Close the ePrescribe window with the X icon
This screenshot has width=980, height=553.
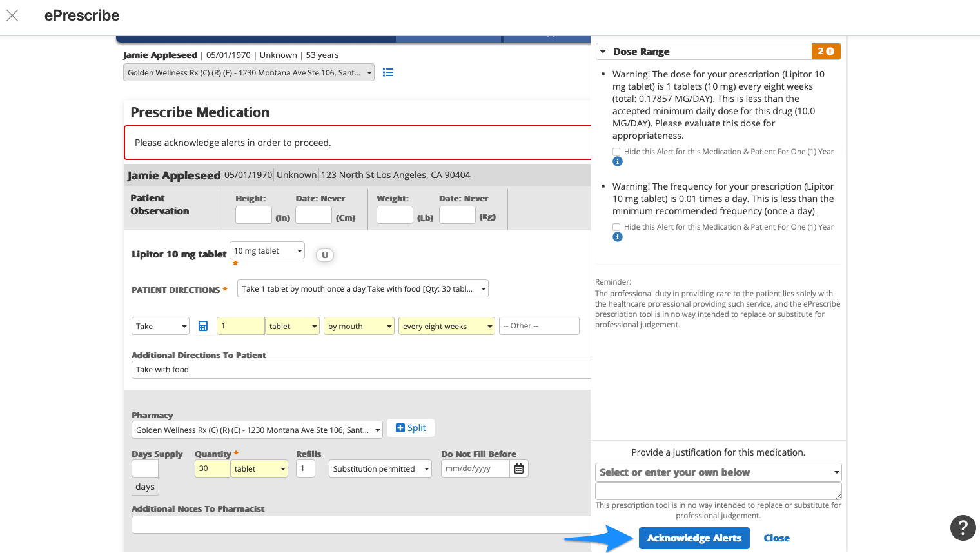[x=12, y=15]
